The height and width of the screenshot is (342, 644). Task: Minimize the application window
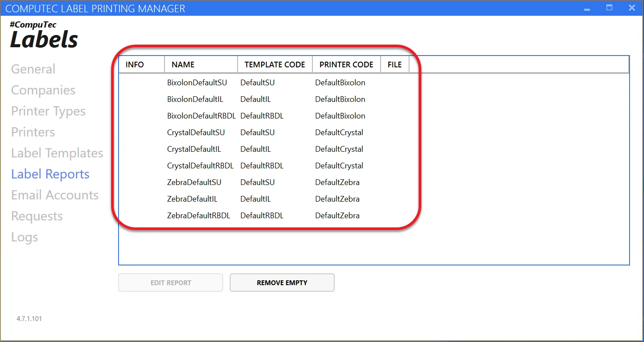tap(587, 8)
